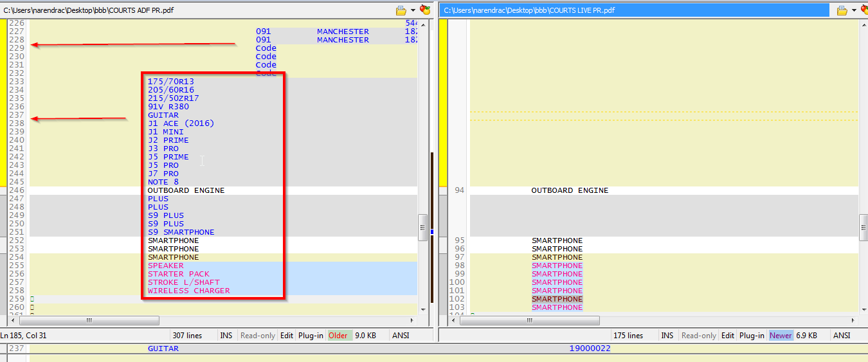Select '91V R380' on line 236
Viewport: 868px width, 362px height.
(x=168, y=107)
